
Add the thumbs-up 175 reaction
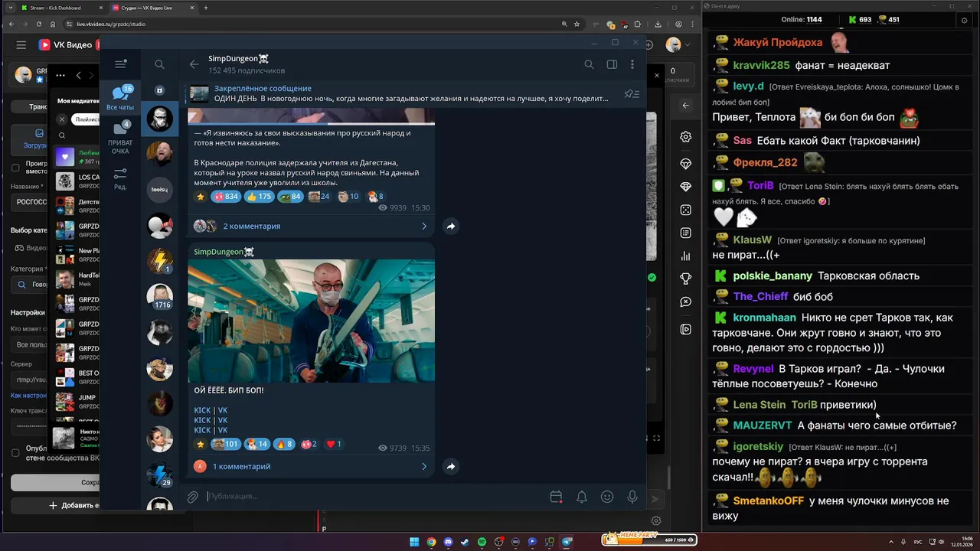(260, 197)
